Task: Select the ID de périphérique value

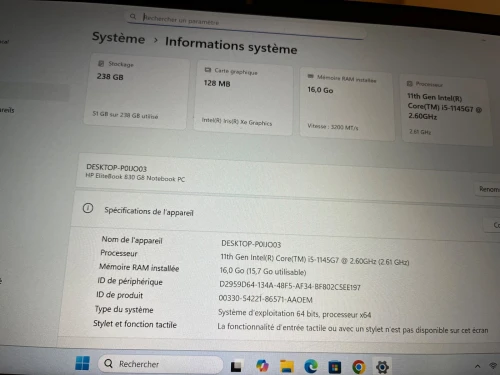Action: 289,285
